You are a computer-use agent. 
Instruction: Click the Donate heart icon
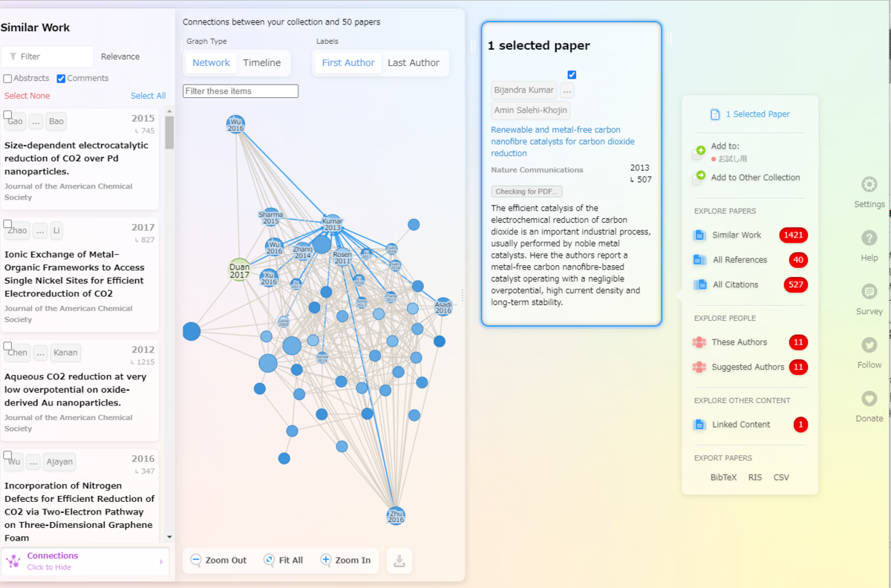[x=869, y=399]
